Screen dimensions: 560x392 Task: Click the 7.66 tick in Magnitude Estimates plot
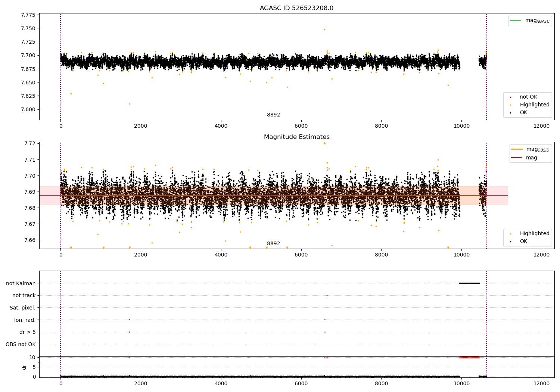point(29,240)
